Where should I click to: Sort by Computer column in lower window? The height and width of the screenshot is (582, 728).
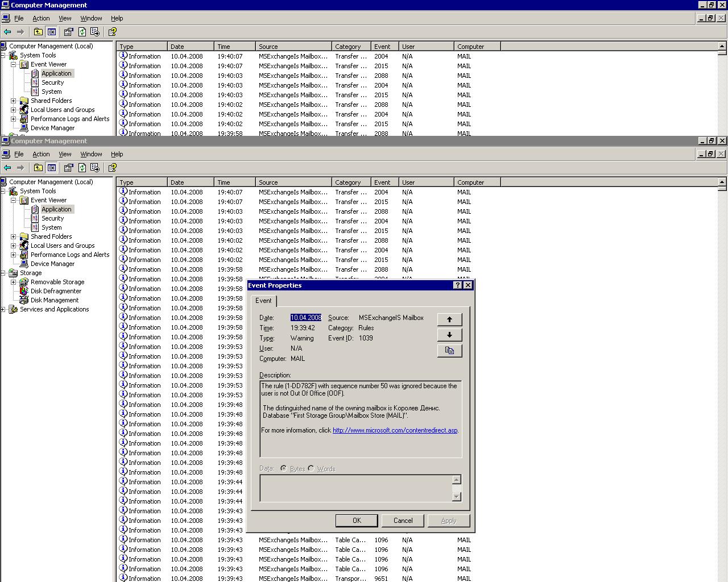point(478,182)
